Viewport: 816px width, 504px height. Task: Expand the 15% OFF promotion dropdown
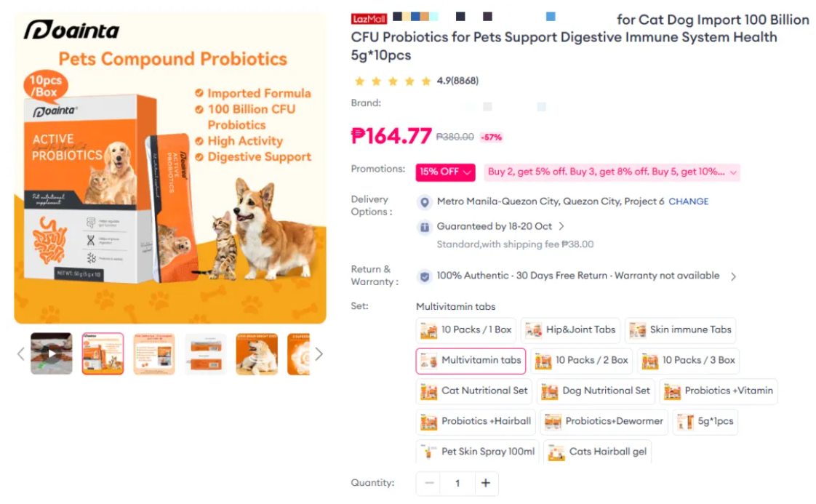coord(446,172)
